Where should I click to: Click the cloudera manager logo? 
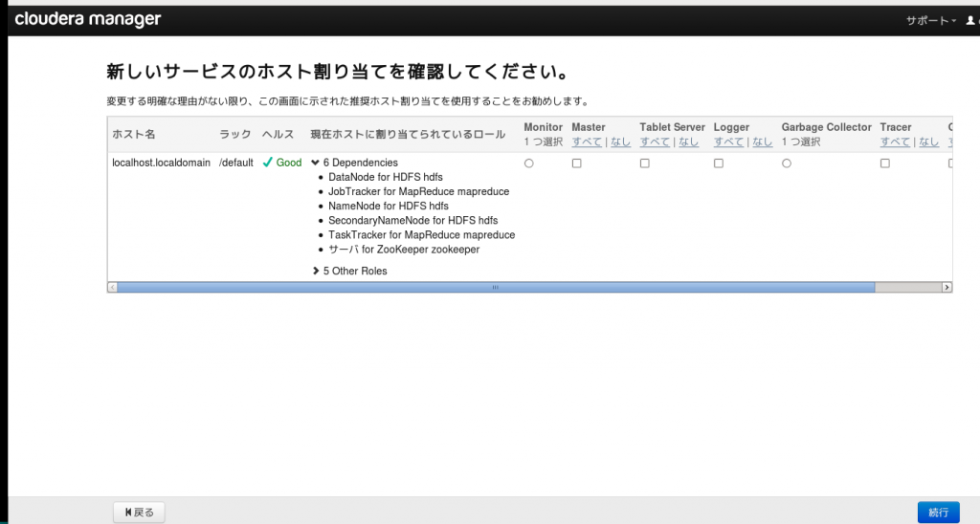[87, 19]
